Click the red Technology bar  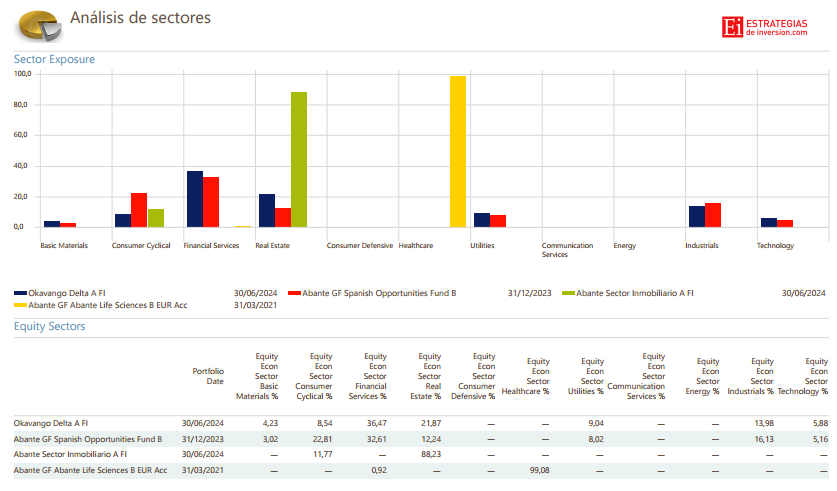pos(785,224)
